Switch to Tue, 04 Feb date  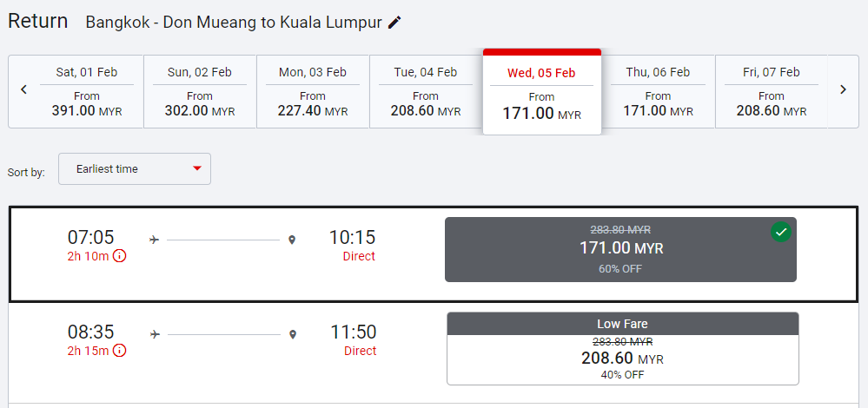pos(426,92)
